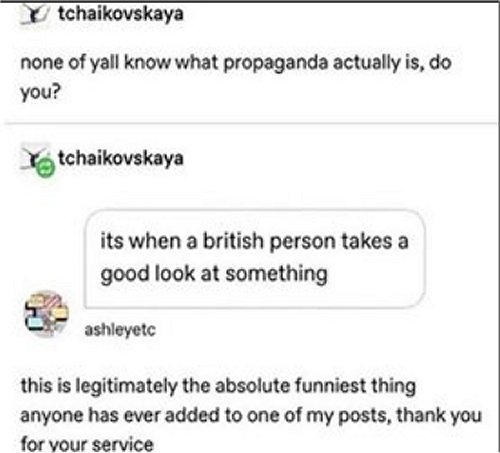Open the top tchaikovskaya username link
This screenshot has height=453, width=500.
click(x=121, y=14)
